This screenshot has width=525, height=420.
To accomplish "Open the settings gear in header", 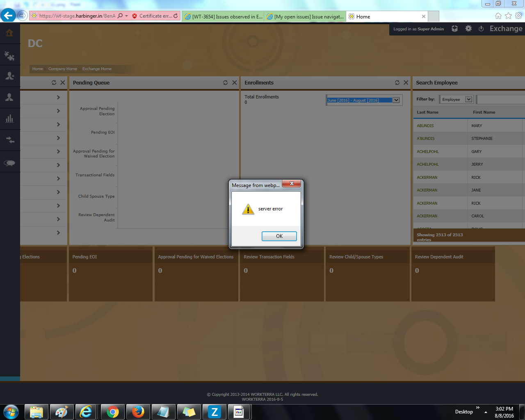I will (468, 29).
